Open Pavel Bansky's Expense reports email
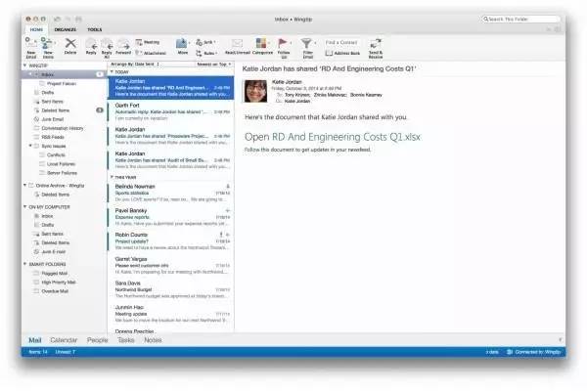This screenshot has width=587, height=392. 170,217
